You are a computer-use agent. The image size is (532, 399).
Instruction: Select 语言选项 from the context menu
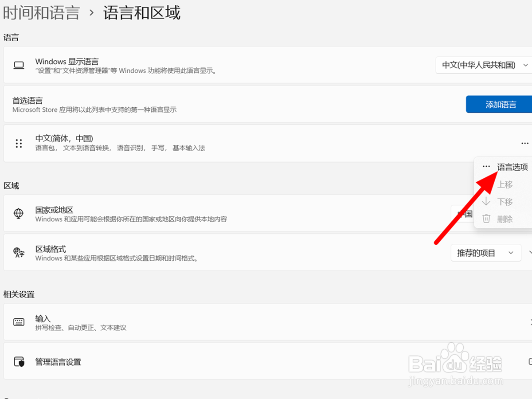(x=512, y=167)
